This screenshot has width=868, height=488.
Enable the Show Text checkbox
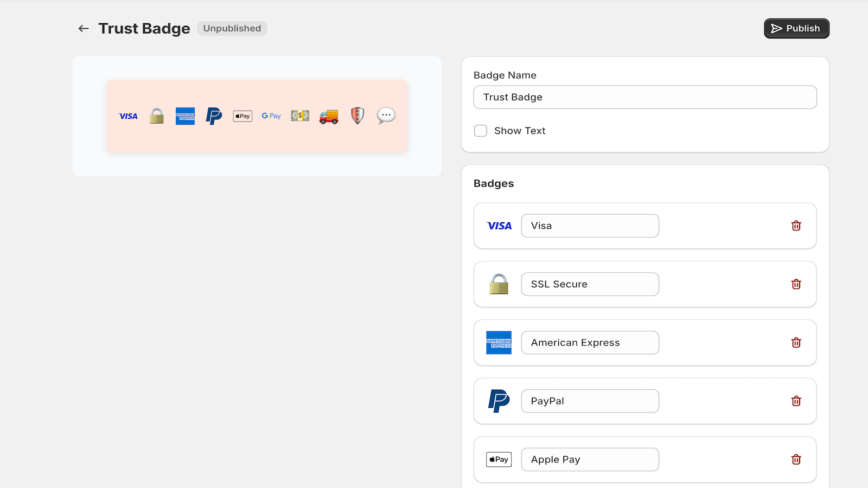[x=481, y=131]
